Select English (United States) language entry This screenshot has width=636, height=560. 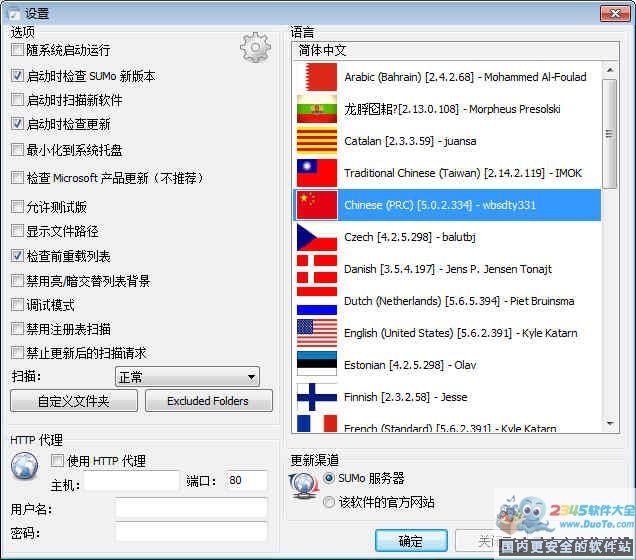click(447, 333)
